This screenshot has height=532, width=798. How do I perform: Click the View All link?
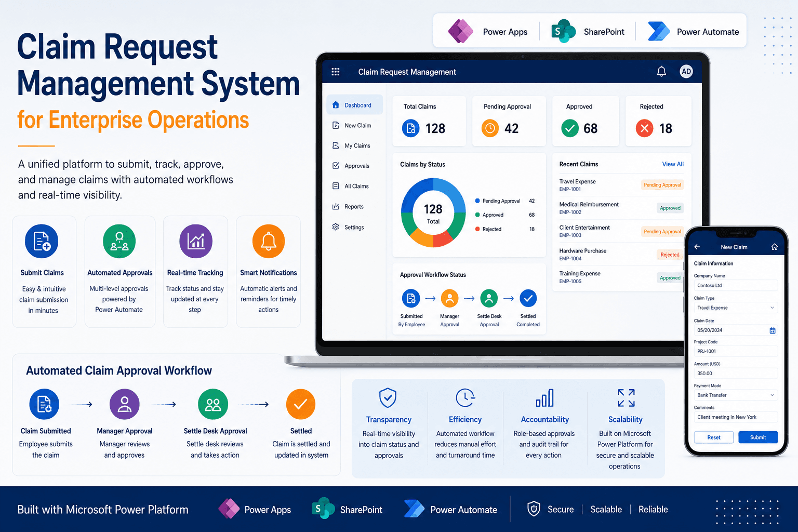click(673, 164)
